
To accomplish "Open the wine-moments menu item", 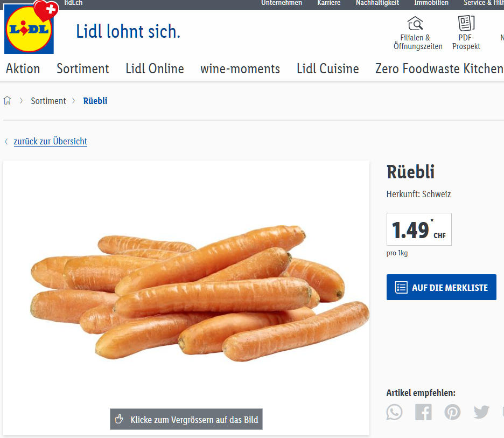I will [x=240, y=69].
